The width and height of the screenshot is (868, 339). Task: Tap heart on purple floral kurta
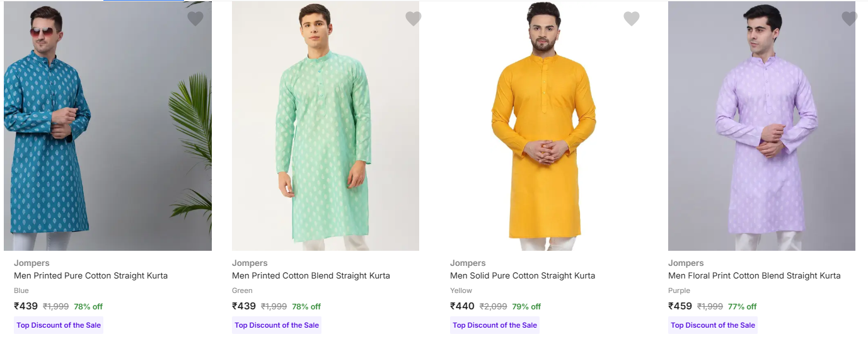click(850, 19)
